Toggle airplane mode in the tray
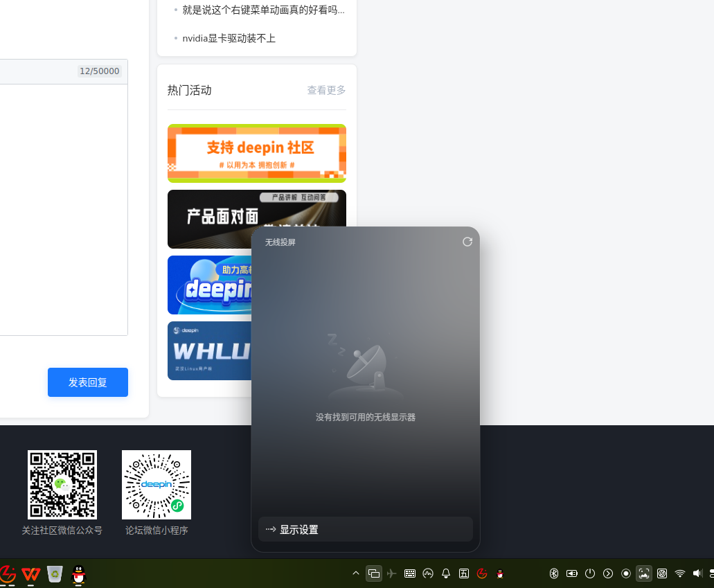The image size is (714, 588). [391, 573]
